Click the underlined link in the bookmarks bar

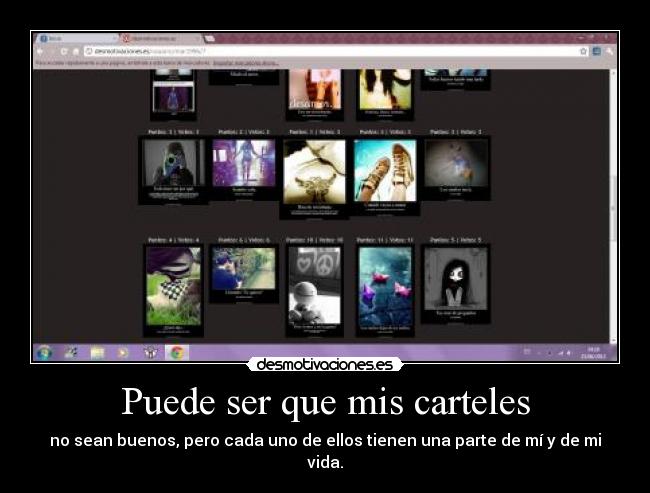click(x=245, y=63)
